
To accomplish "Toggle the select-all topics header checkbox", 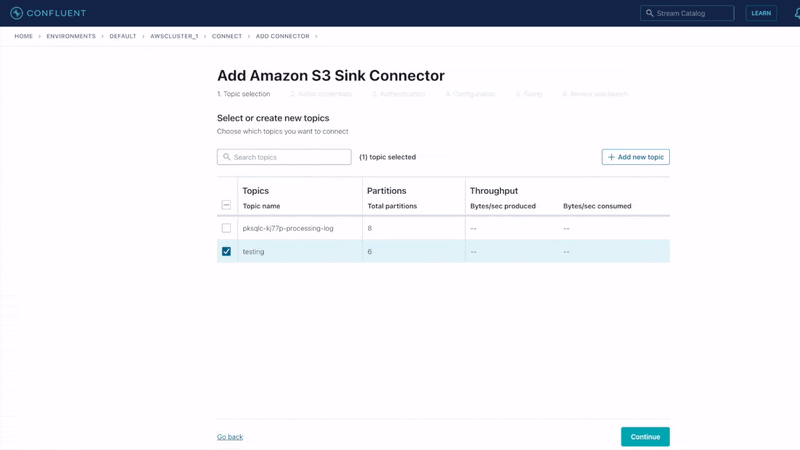I will 226,205.
